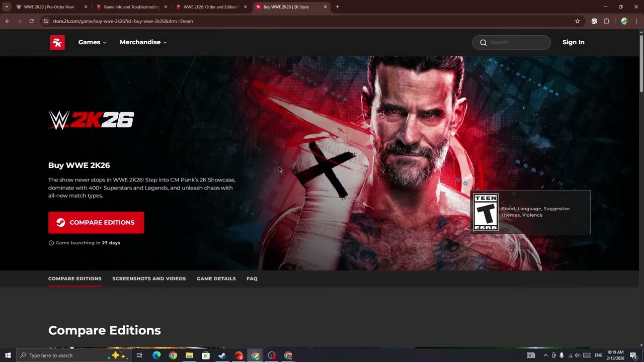Select the Game Details section tab
This screenshot has width=644, height=362.
(x=216, y=279)
